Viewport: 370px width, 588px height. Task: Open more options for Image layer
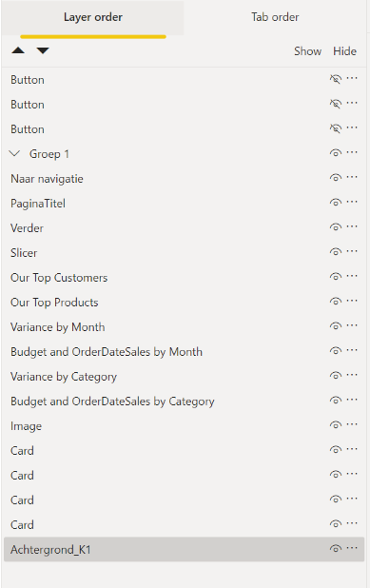coord(352,424)
